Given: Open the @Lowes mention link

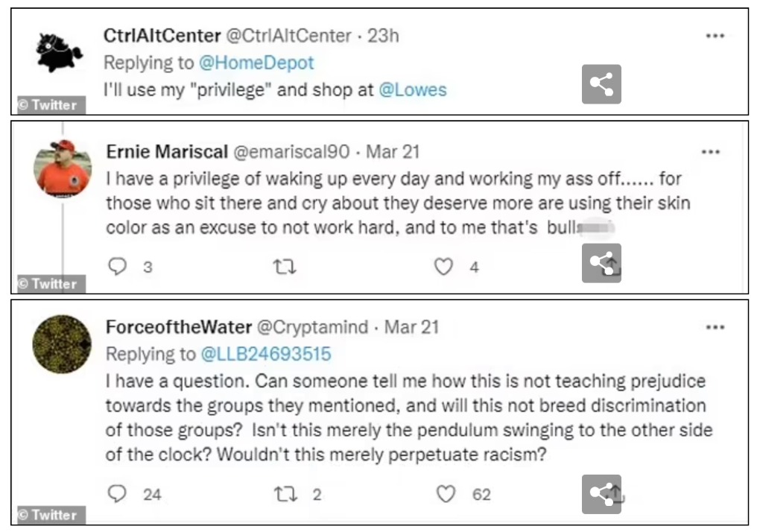Looking at the screenshot, I should (x=413, y=89).
